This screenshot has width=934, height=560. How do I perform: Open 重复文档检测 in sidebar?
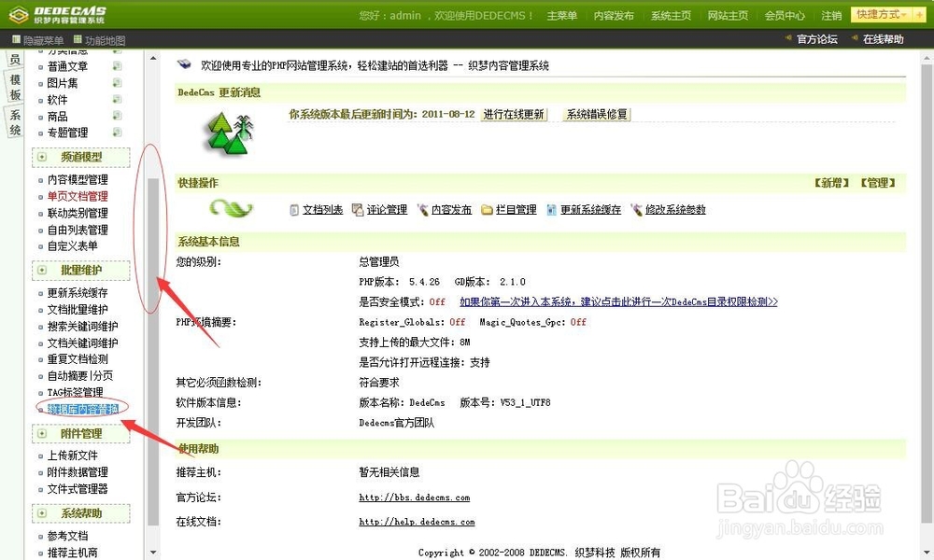pos(78,358)
